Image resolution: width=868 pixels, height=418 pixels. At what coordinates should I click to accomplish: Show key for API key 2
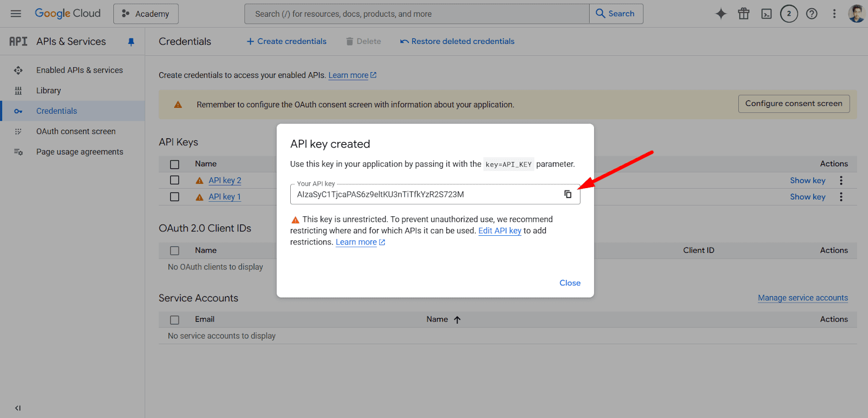pos(808,181)
